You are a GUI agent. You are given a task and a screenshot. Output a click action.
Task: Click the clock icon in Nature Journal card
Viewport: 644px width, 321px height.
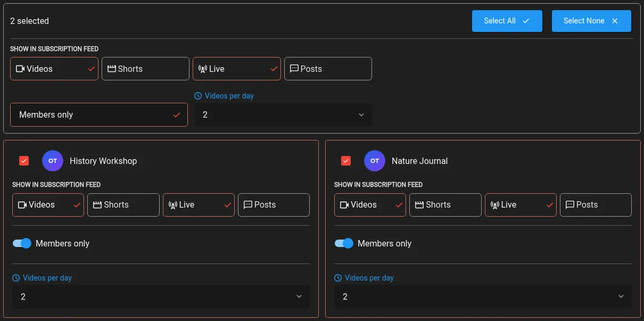tap(338, 278)
